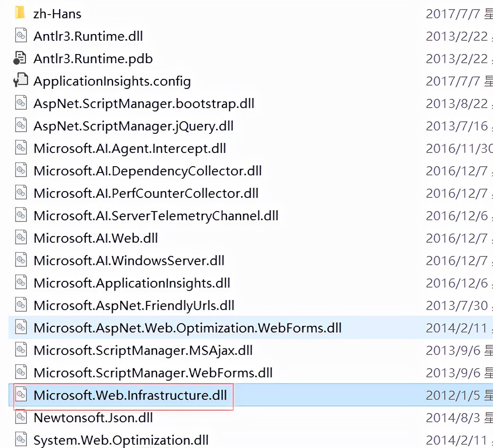Image resolution: width=493 pixels, height=448 pixels.
Task: Click the Microsoft.AI.Agent.Intercept.dll file icon
Action: pos(21,148)
